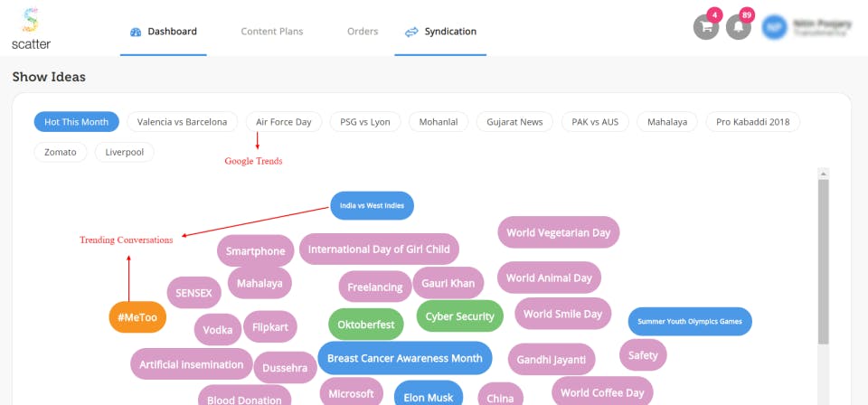Open the #MeToo orange bubble
Viewport: 868px width, 405px height.
(137, 318)
